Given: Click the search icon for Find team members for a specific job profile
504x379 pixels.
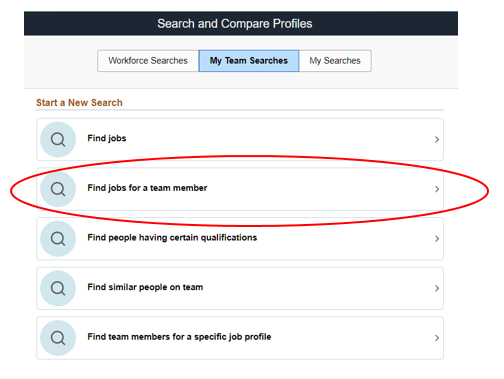Looking at the screenshot, I should point(58,338).
